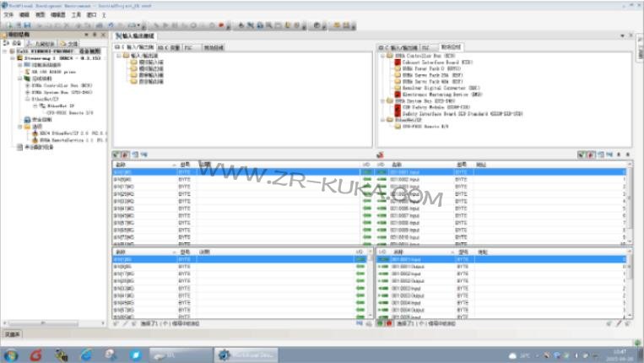Open the 文件 (File) menu

pos(8,15)
